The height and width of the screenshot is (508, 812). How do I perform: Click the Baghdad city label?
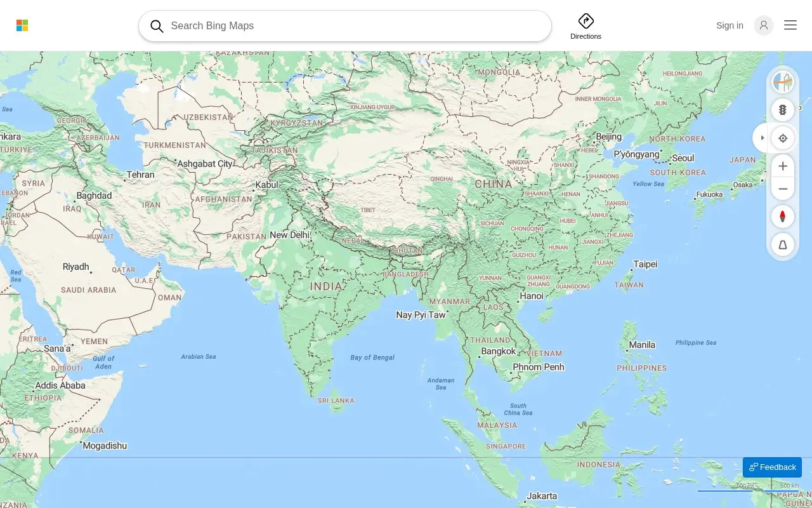(x=94, y=196)
